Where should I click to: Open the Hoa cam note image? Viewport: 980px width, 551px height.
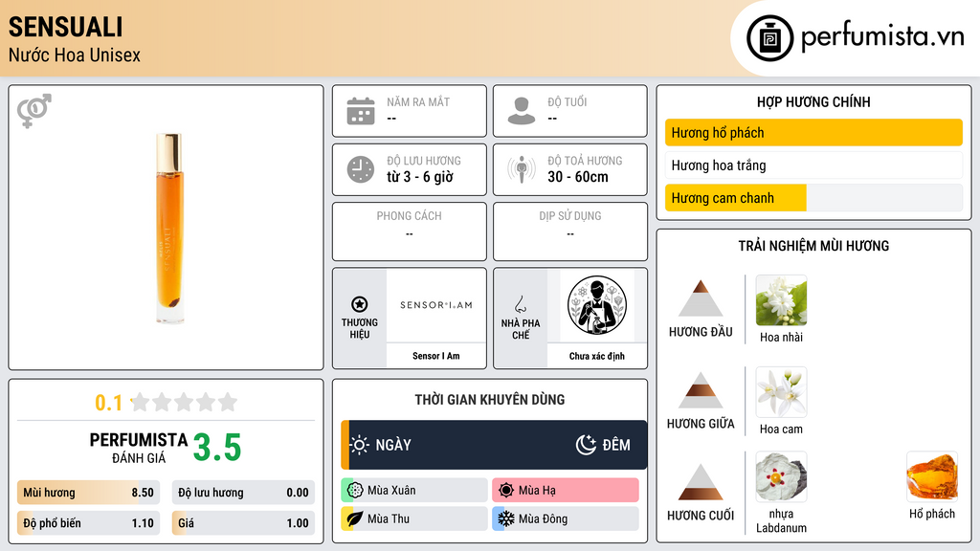point(781,392)
